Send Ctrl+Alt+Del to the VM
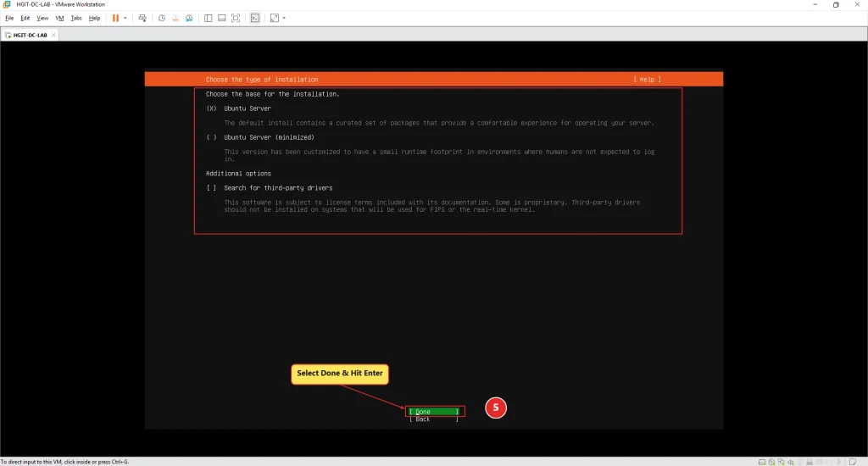Viewport: 868px width, 466px height. click(142, 18)
